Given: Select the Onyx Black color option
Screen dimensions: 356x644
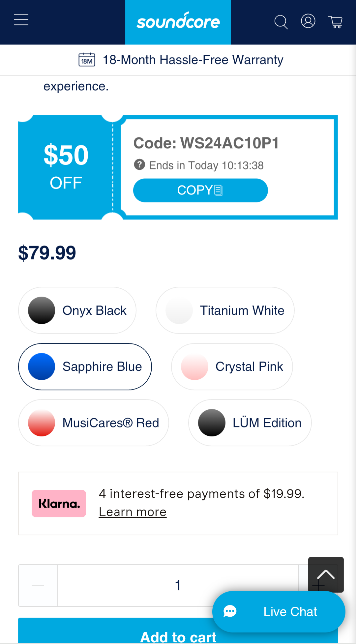Looking at the screenshot, I should tap(77, 310).
